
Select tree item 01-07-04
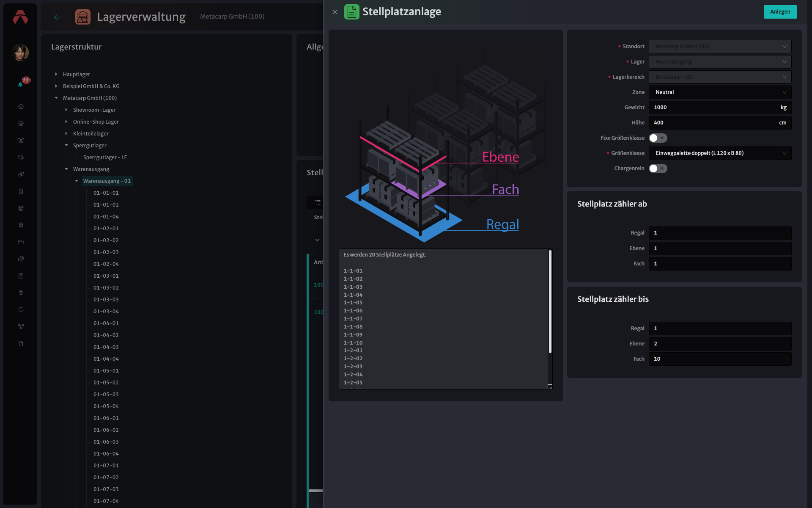coord(106,501)
